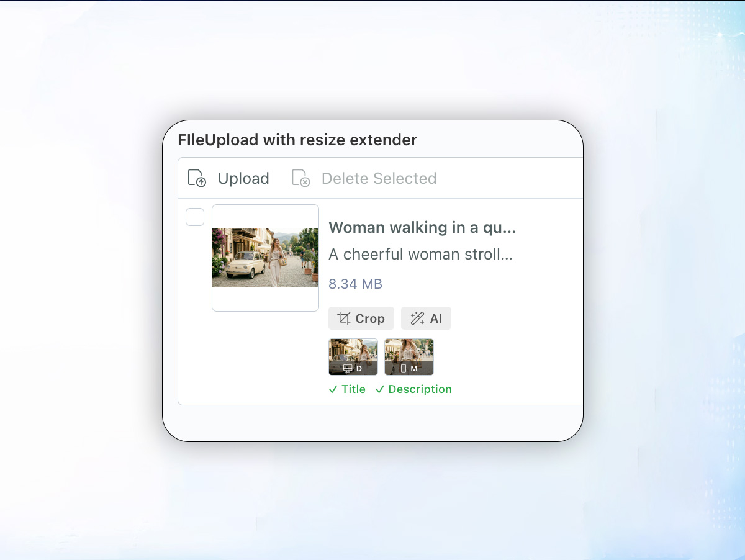
Task: Click the 8.34 MB file size text
Action: [355, 284]
